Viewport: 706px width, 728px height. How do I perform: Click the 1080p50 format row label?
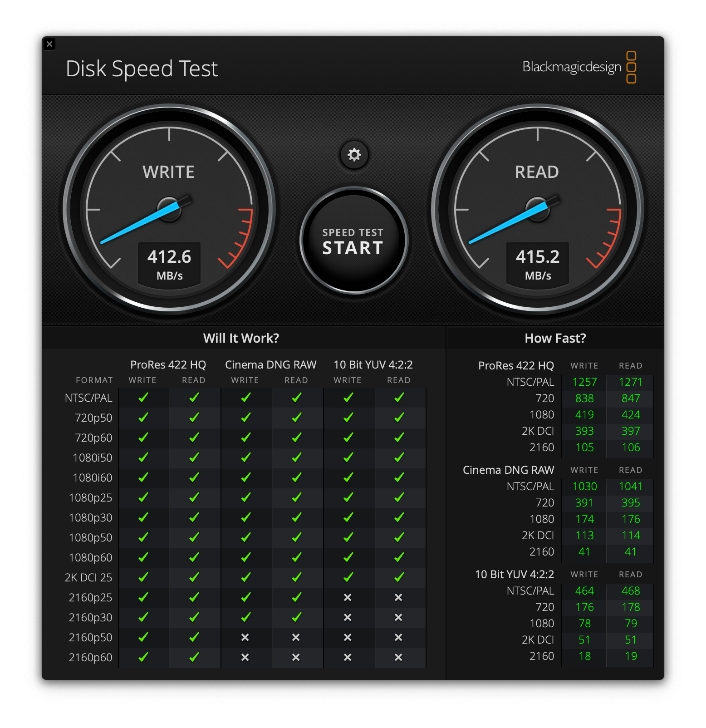pos(90,537)
